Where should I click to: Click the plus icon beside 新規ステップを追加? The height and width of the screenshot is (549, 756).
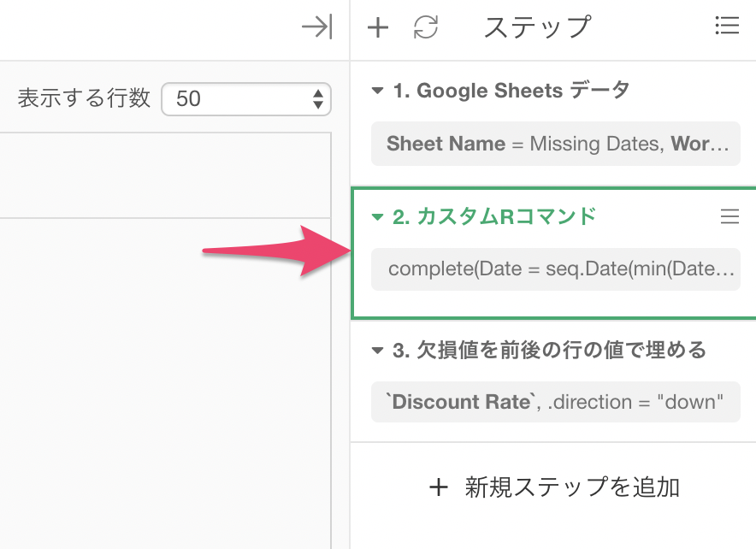[439, 487]
